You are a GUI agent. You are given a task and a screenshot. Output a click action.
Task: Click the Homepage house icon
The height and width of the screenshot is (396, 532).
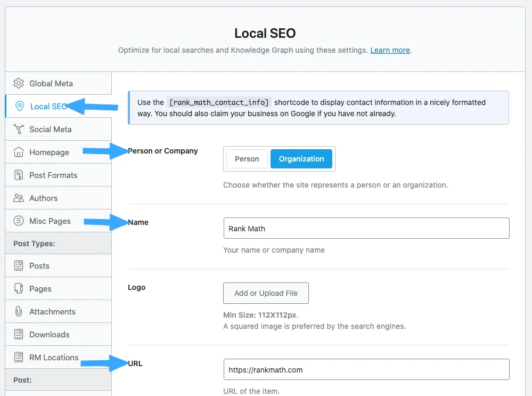pos(19,152)
